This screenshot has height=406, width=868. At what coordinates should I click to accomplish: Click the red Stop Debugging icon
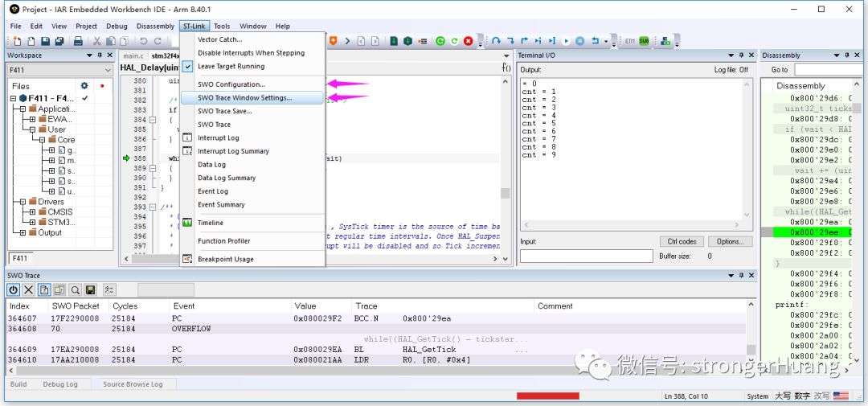(x=469, y=41)
